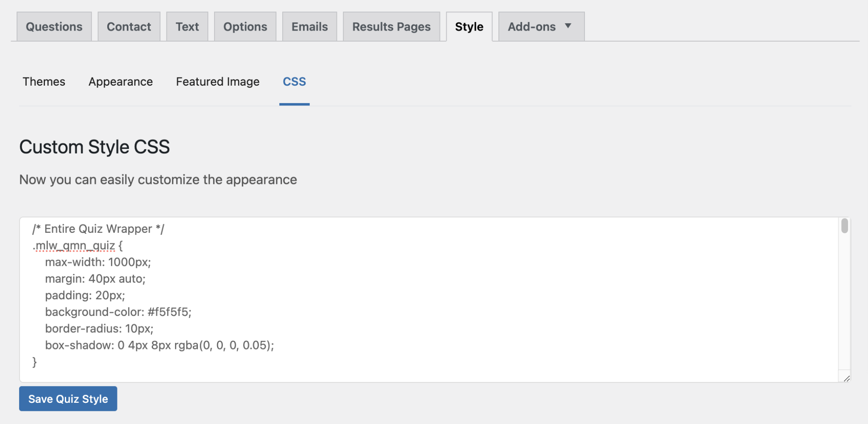Switch to the Questions tab
Viewport: 868px width, 424px height.
(54, 26)
